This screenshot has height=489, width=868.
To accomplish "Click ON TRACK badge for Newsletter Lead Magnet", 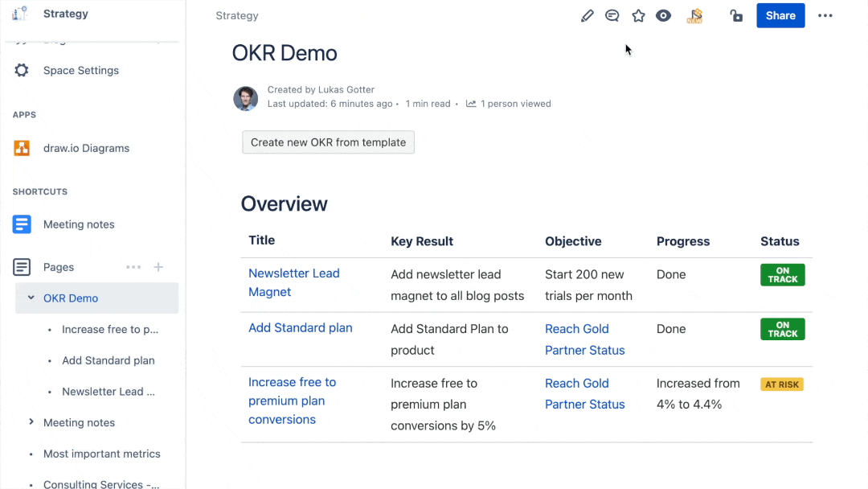I will [x=782, y=275].
